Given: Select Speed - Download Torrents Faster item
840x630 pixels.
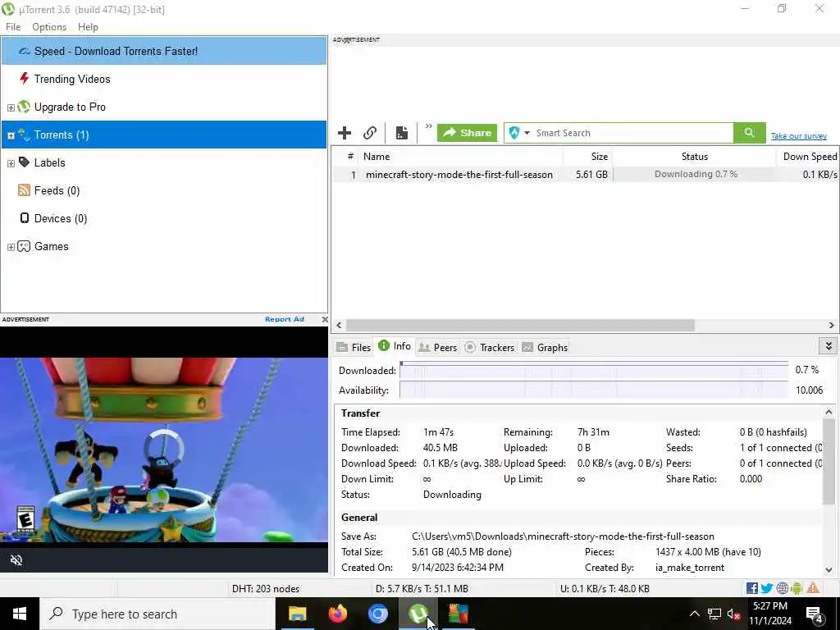Looking at the screenshot, I should 164,51.
